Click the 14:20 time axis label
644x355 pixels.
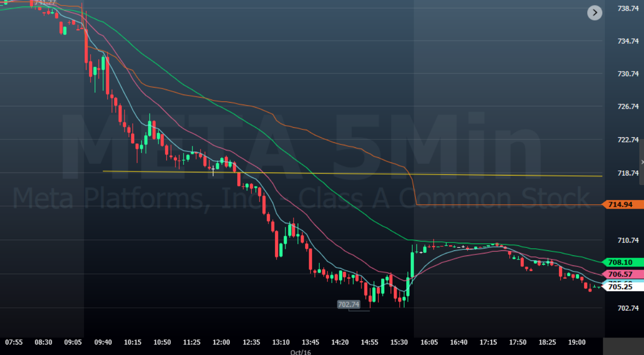pos(340,342)
